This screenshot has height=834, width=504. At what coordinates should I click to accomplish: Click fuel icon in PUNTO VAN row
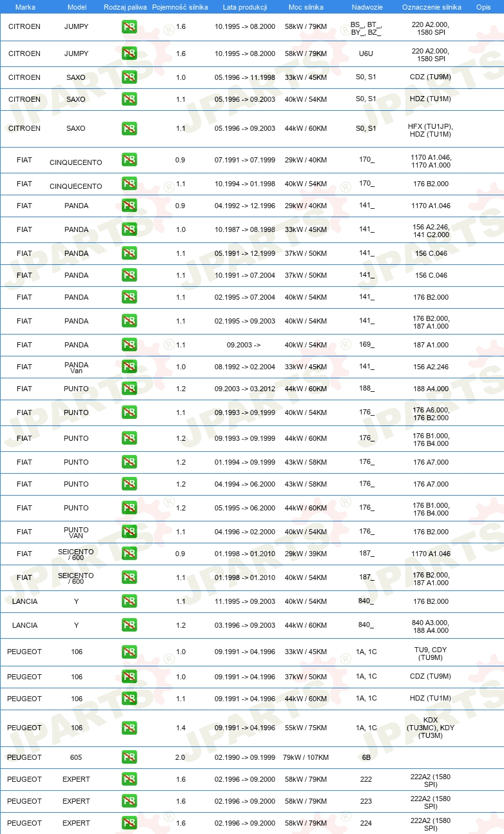coord(129,532)
